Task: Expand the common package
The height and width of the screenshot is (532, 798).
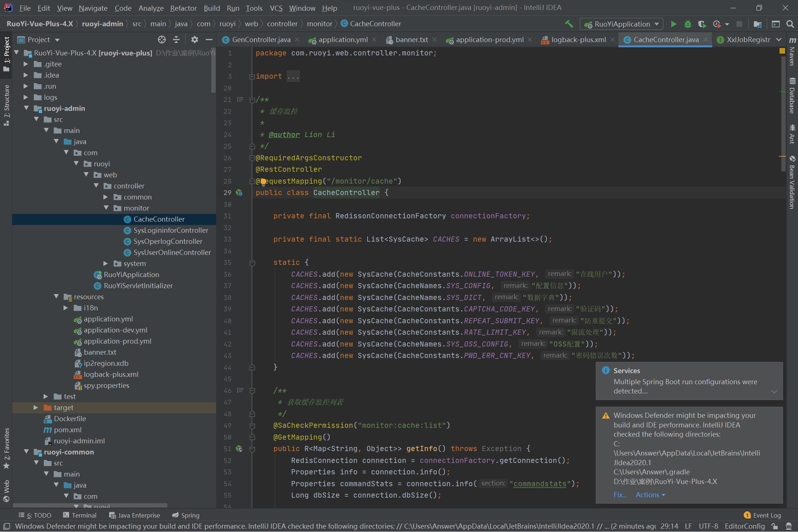Action: [x=106, y=197]
